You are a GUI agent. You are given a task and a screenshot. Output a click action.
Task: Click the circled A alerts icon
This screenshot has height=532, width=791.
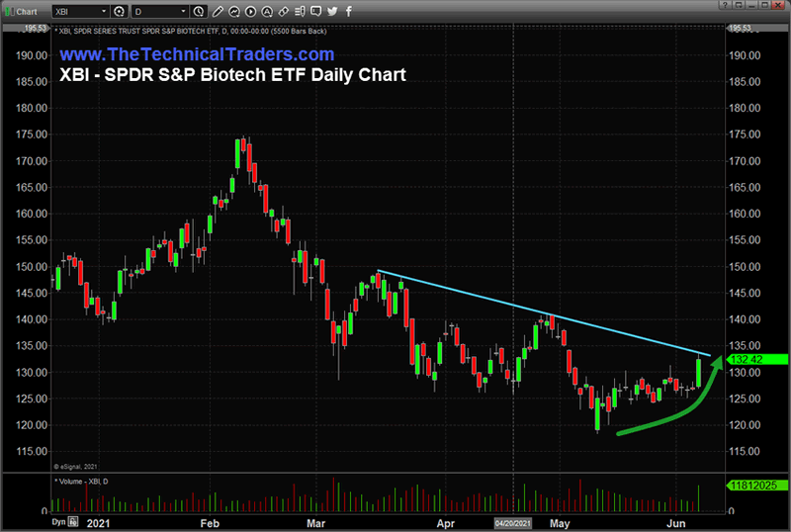(267, 11)
